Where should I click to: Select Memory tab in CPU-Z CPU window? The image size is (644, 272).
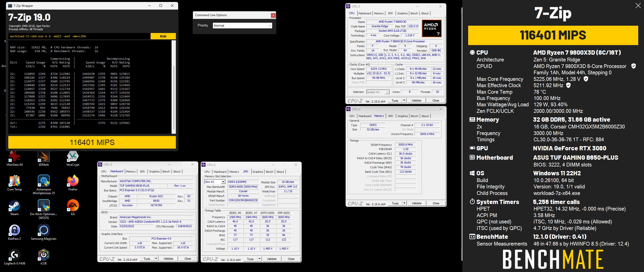pyautogui.click(x=379, y=13)
